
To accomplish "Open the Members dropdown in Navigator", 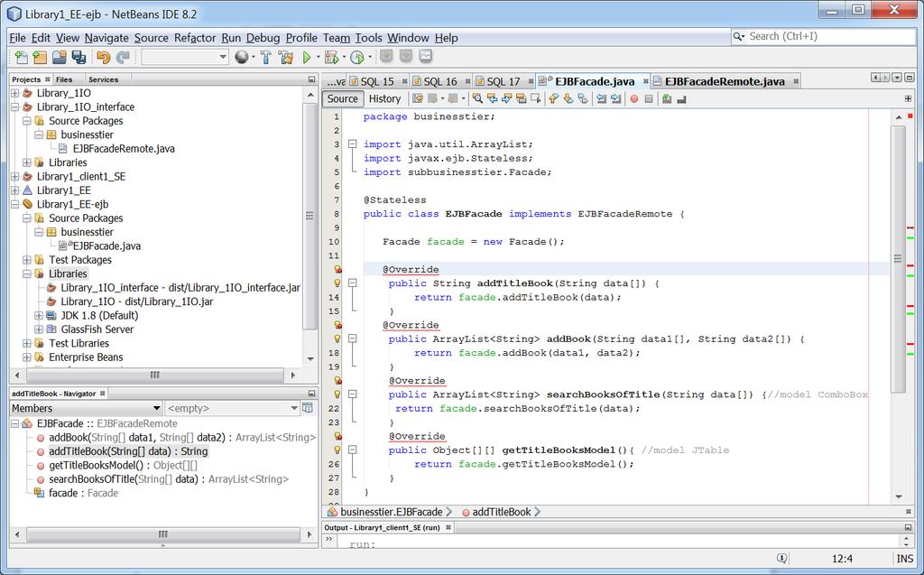I will pos(86,408).
